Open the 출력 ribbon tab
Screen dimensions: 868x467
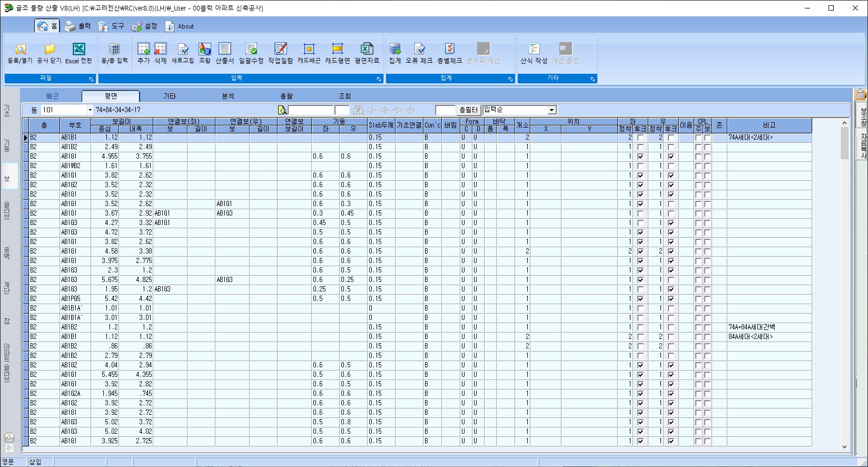click(x=78, y=26)
